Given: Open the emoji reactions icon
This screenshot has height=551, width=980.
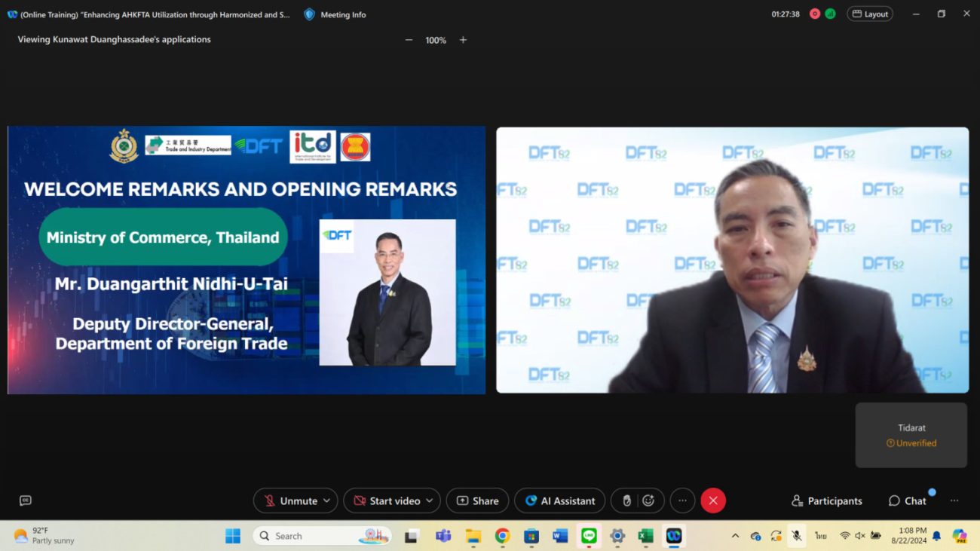Looking at the screenshot, I should tap(648, 500).
